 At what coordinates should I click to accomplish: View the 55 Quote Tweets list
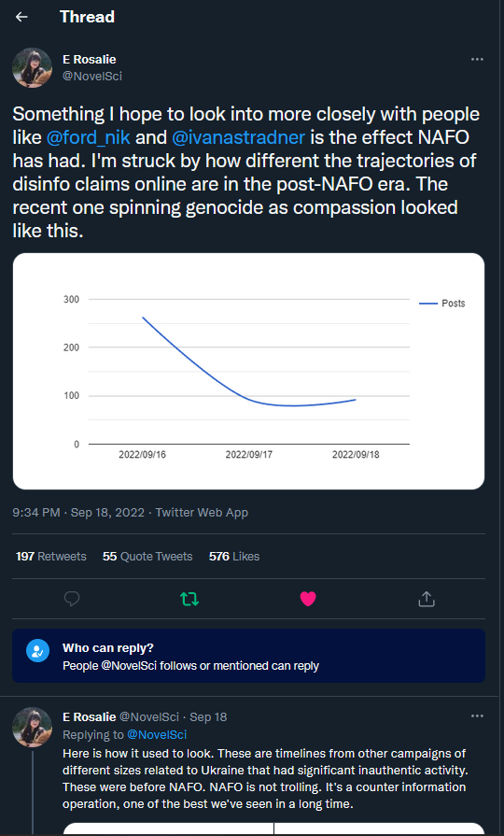pos(147,556)
